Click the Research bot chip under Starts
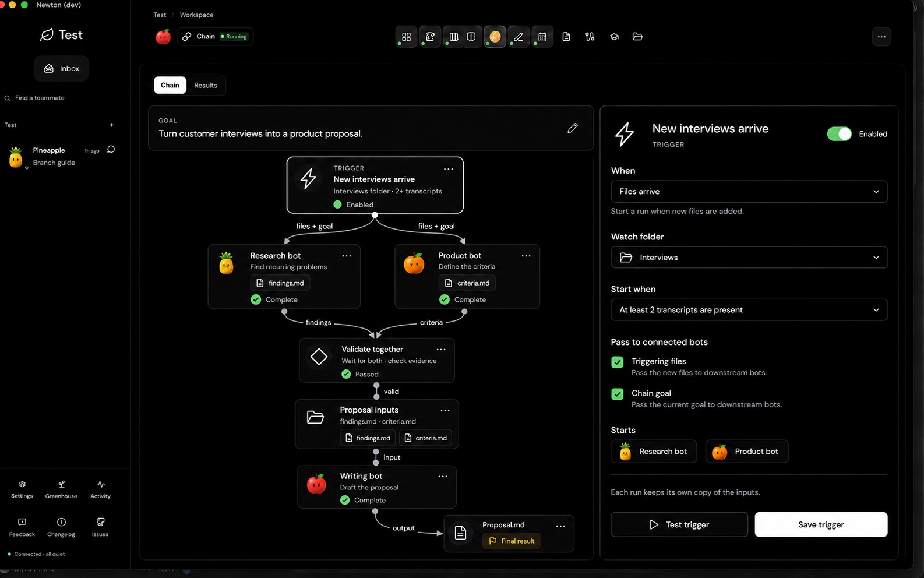924x578 pixels. coord(654,452)
